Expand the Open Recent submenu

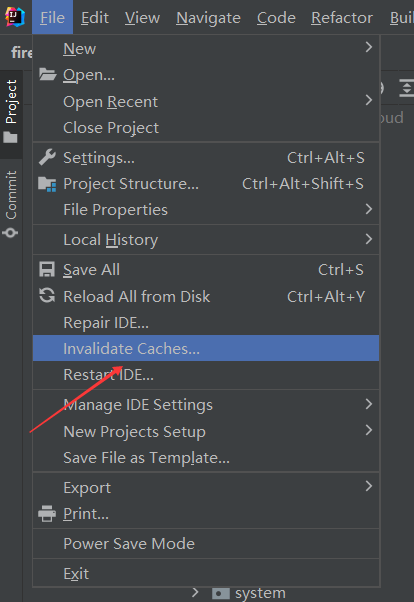point(206,101)
